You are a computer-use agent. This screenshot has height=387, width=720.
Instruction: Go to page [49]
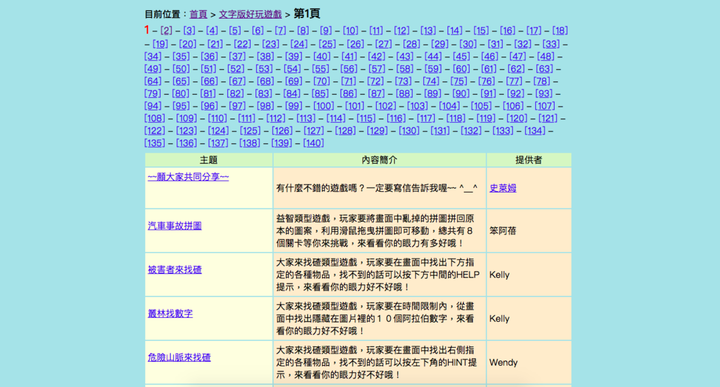153,69
